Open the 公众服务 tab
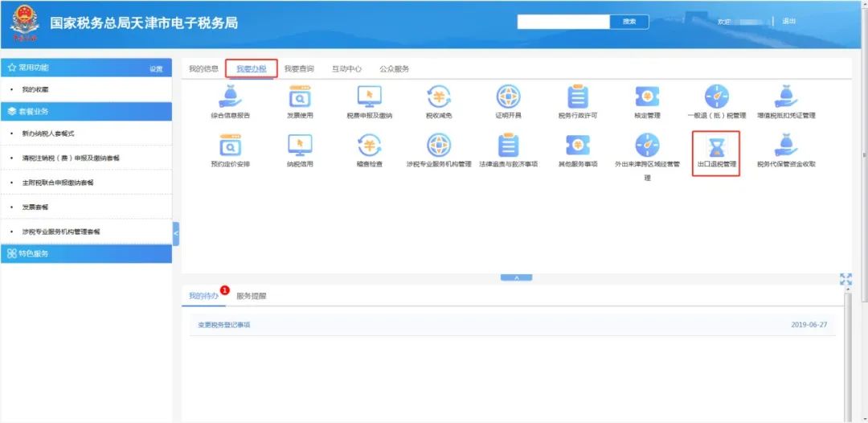 pos(394,69)
